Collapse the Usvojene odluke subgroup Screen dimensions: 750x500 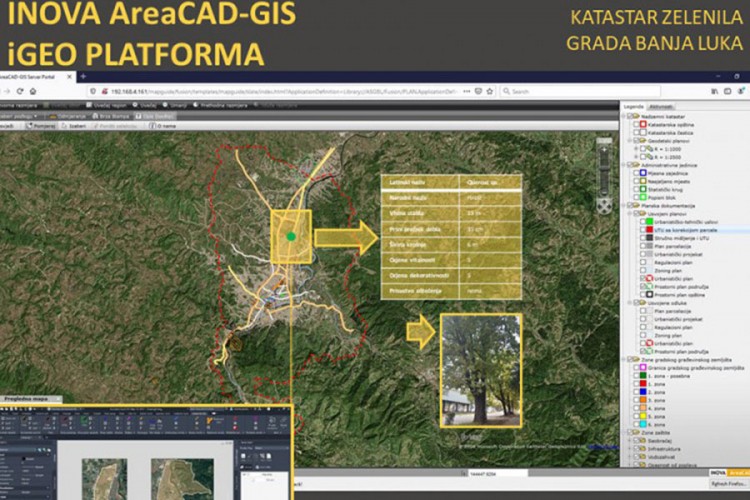629,303
